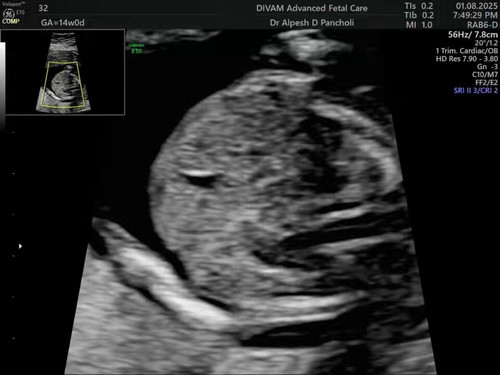The image size is (500, 375).
Task: Click the RAB6-D probe label
Action: coord(482,25)
